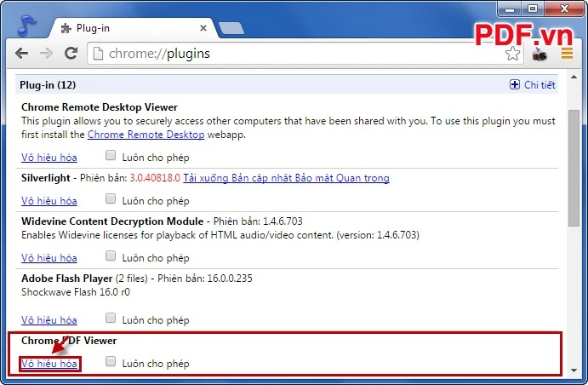Viewport: 588px width, 385px height.
Task: Check Luôn cho phép for Silverlight
Action: point(111,198)
